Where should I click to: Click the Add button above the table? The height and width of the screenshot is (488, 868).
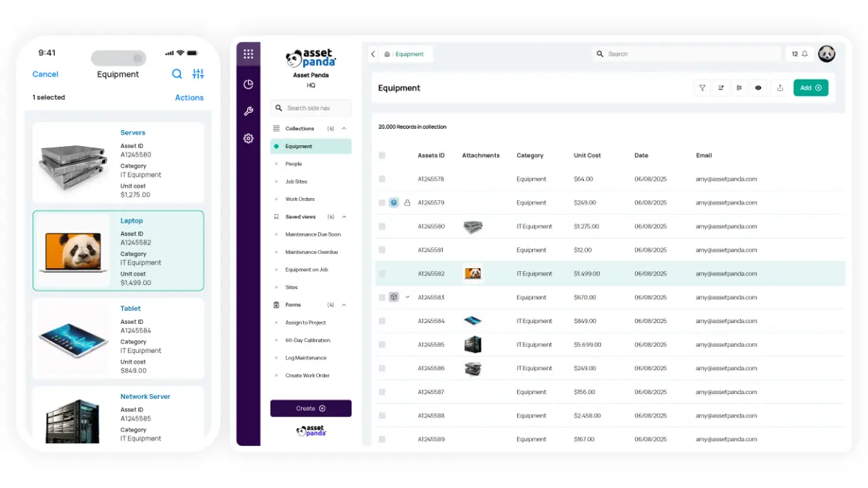tap(811, 87)
